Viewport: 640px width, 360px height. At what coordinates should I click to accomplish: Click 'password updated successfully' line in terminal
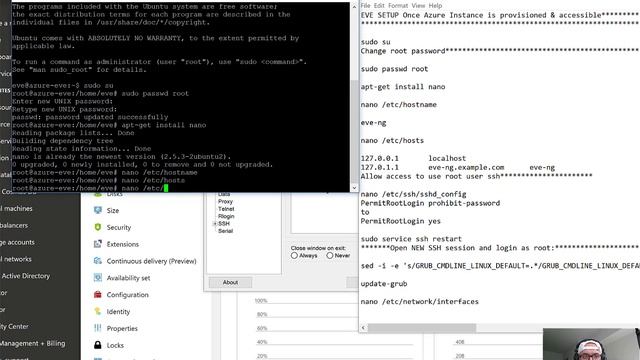pos(90,117)
